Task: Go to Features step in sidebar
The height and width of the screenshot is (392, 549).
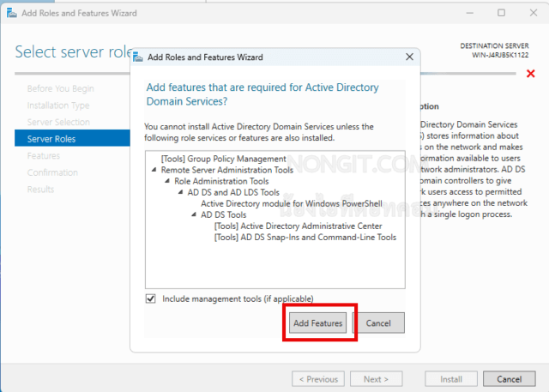Action: click(44, 156)
